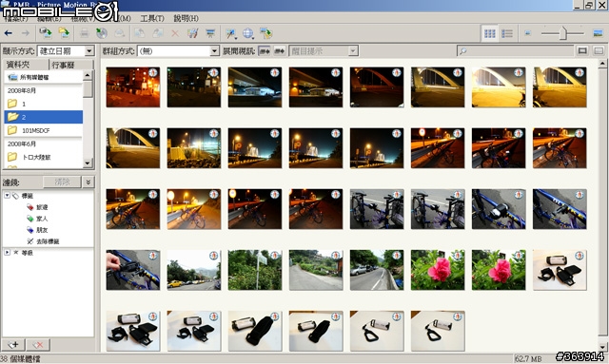Open the image editing brush icon
609x364 pixels.
coord(192,33)
